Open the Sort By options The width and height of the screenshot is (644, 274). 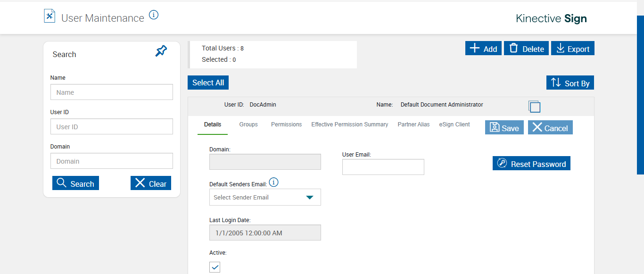570,83
